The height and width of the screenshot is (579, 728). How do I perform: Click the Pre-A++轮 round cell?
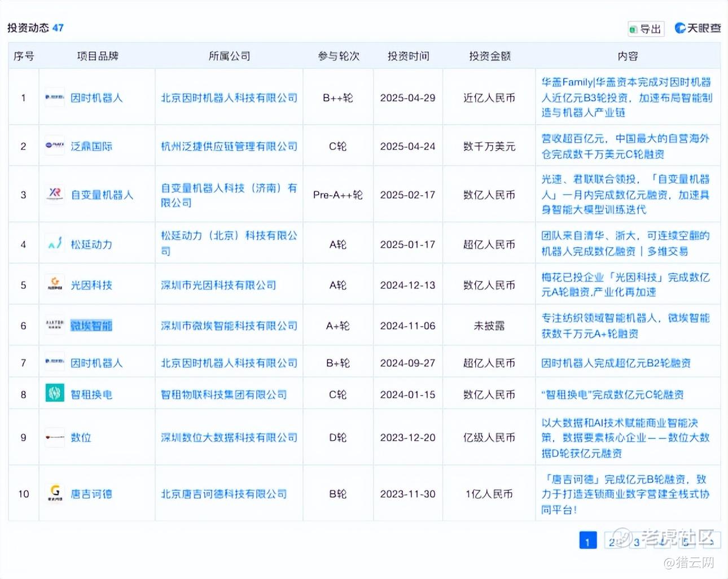coord(338,195)
